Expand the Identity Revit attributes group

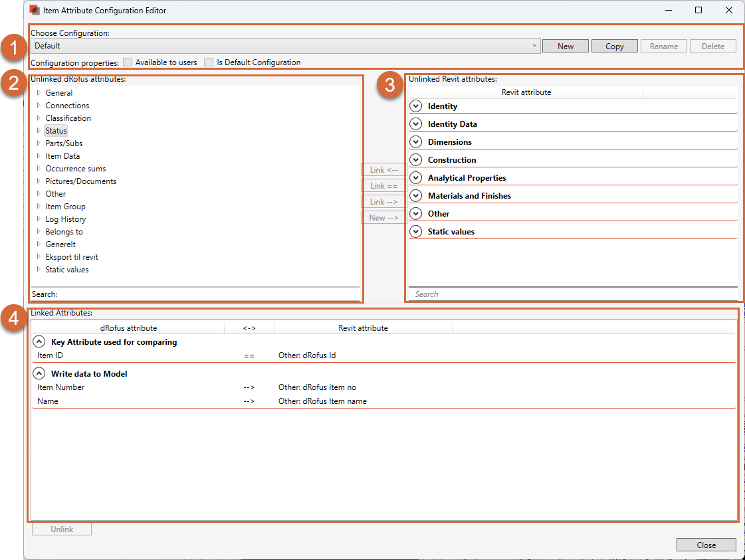coord(416,106)
